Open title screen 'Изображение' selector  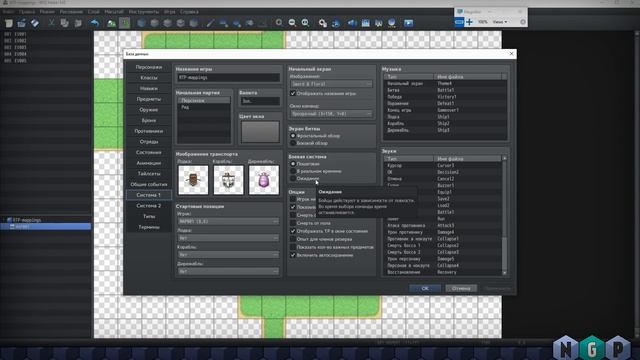[x=331, y=84]
